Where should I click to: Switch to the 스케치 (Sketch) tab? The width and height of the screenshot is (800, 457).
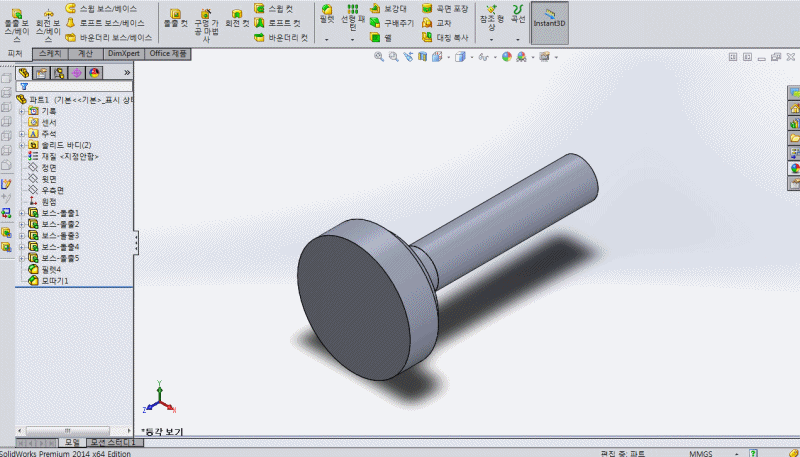pos(46,53)
